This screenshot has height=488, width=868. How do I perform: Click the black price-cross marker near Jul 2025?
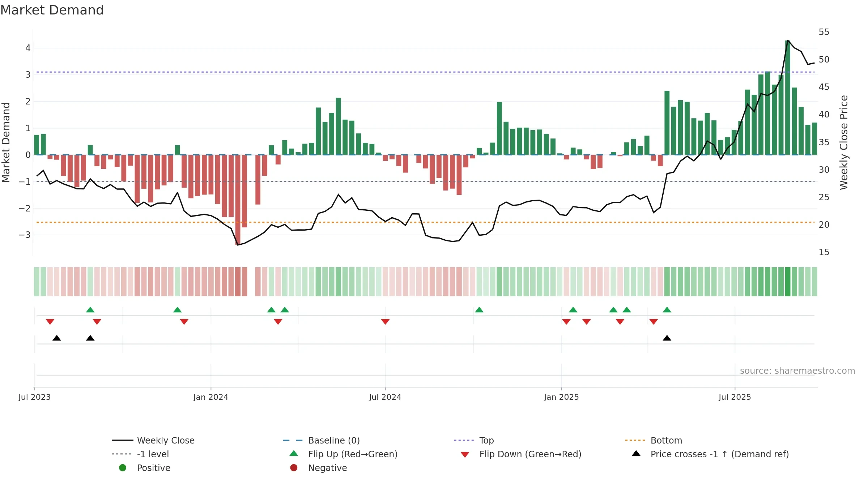point(667,338)
